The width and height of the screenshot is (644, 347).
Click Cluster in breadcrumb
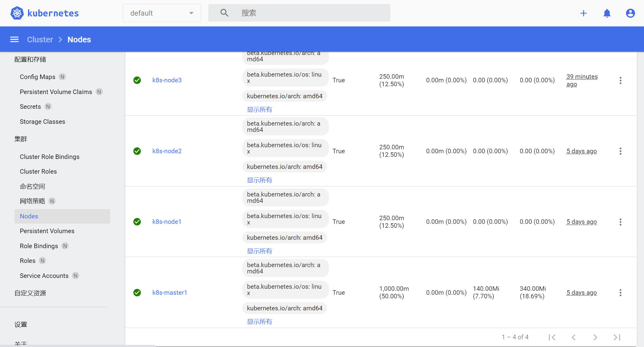pos(40,39)
